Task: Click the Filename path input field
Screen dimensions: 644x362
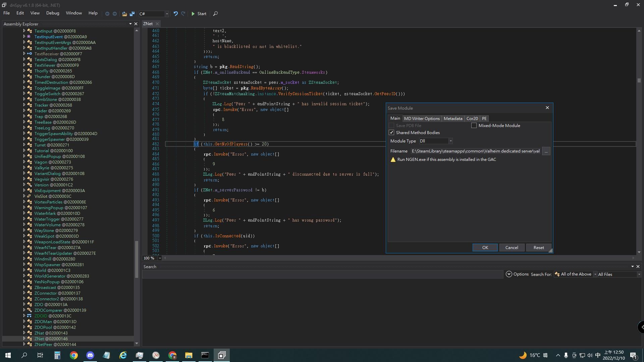Action: [x=475, y=151]
